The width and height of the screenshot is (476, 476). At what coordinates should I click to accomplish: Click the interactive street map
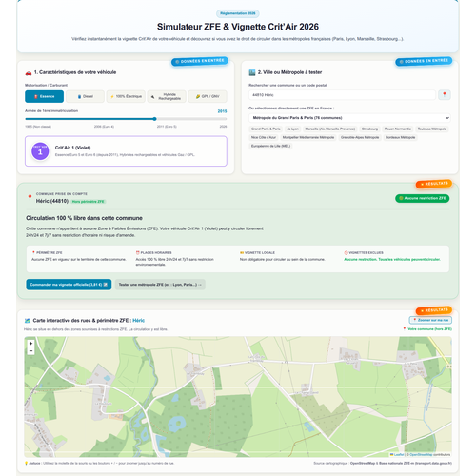point(238,397)
